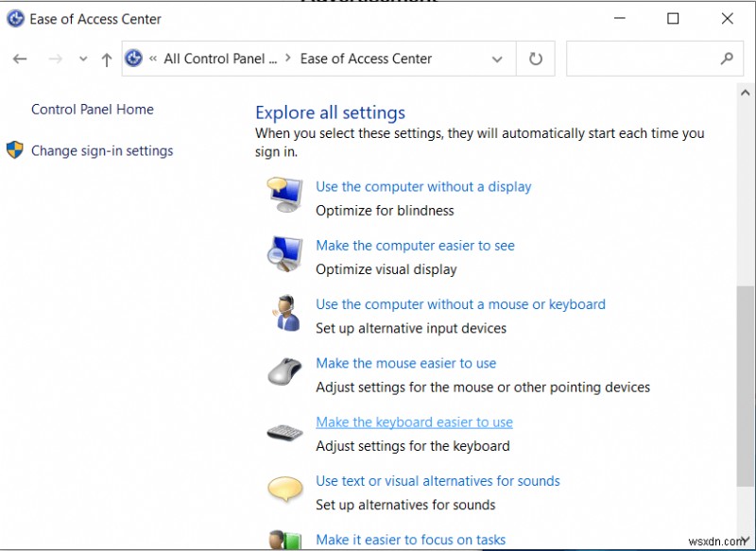Screen dimensions: 756x551
Task: Open Make the keyboard easier to use
Action: pyautogui.click(x=414, y=422)
